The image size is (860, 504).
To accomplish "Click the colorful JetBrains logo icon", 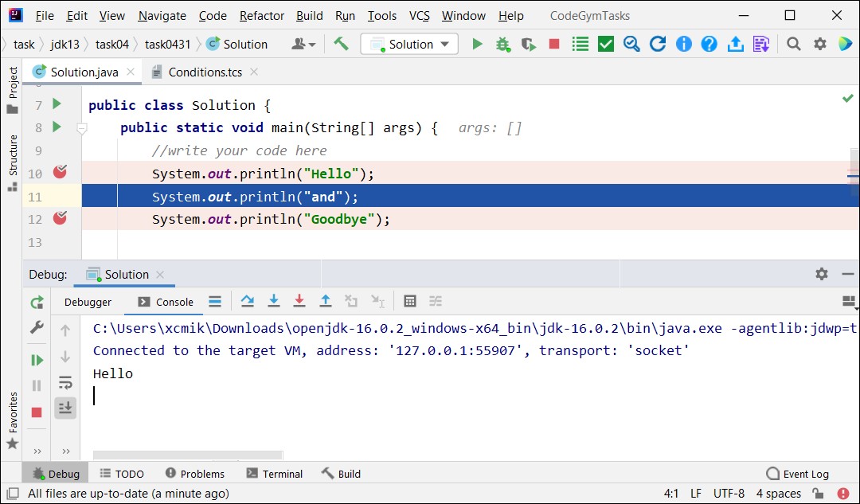I will point(845,44).
